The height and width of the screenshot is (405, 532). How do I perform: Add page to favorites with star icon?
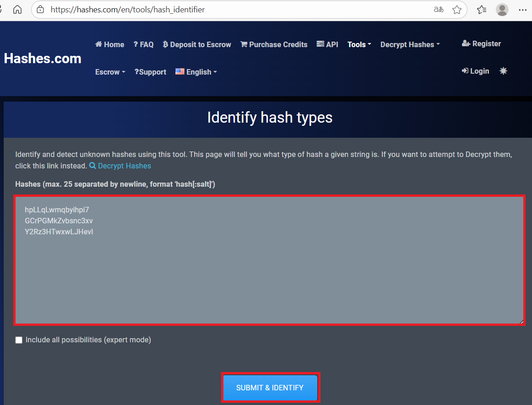456,10
